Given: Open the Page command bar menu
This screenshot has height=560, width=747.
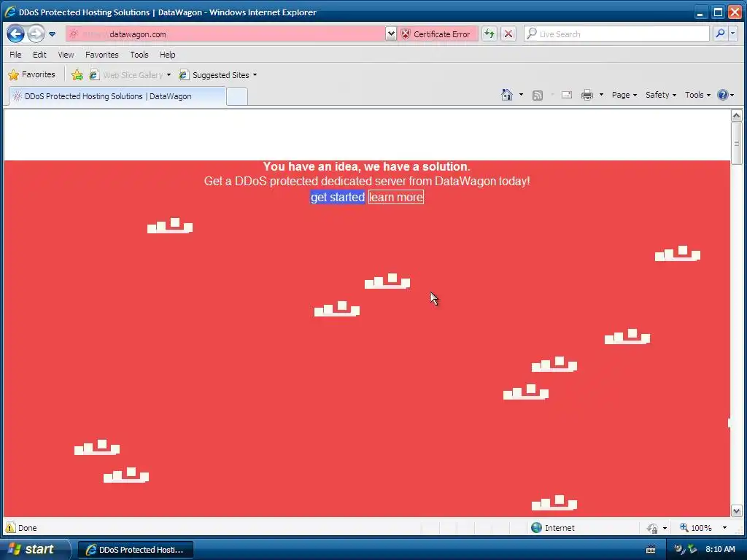Looking at the screenshot, I should click(624, 95).
